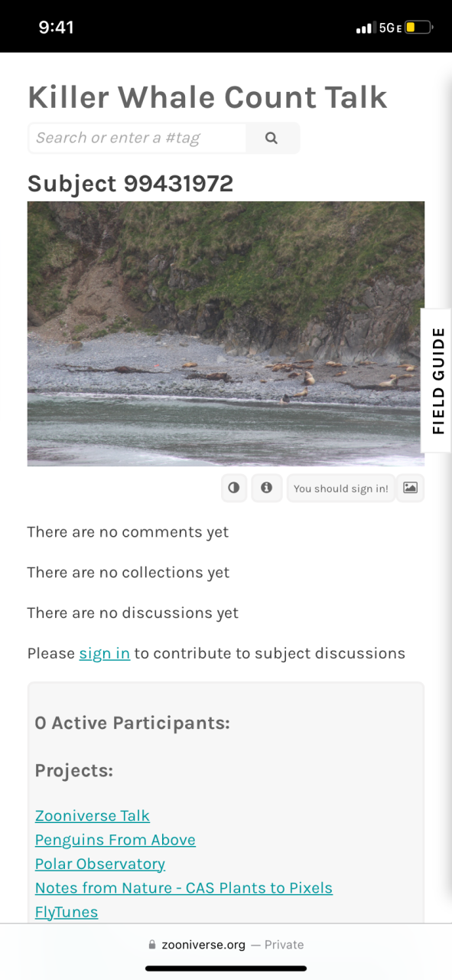Tap the zooniverse.org address bar
The width and height of the screenshot is (452, 980).
coord(226,945)
